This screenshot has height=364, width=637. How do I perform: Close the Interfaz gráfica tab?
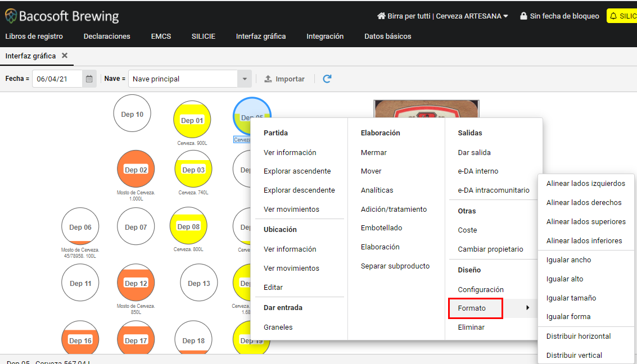[x=65, y=56]
